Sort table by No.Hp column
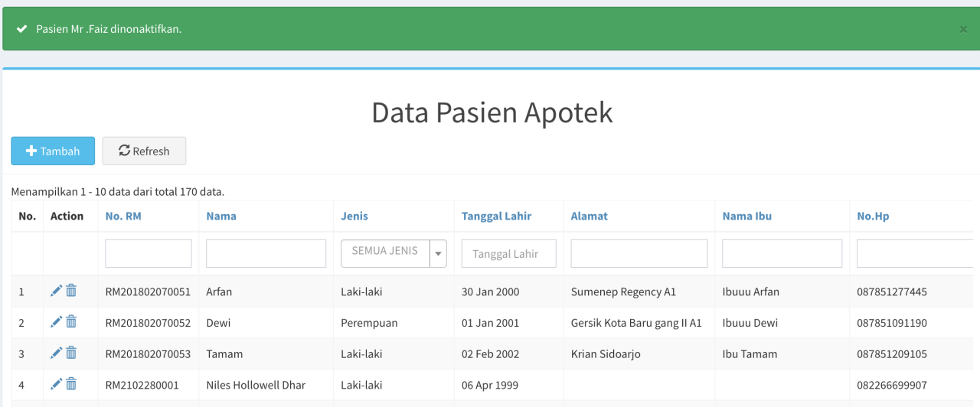The width and height of the screenshot is (980, 407). tap(874, 217)
